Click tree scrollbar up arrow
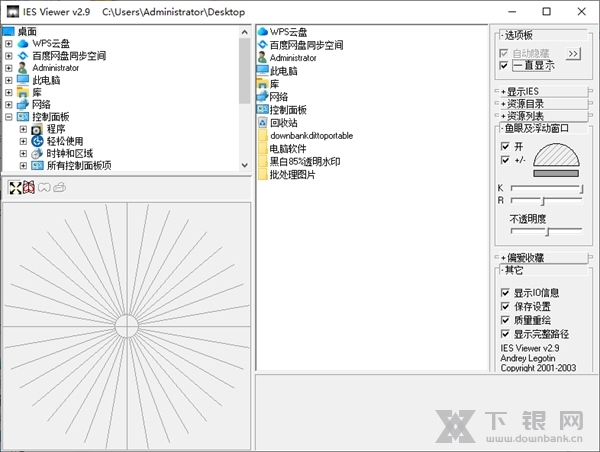Screen dimensions: 600x452 pos(245,32)
